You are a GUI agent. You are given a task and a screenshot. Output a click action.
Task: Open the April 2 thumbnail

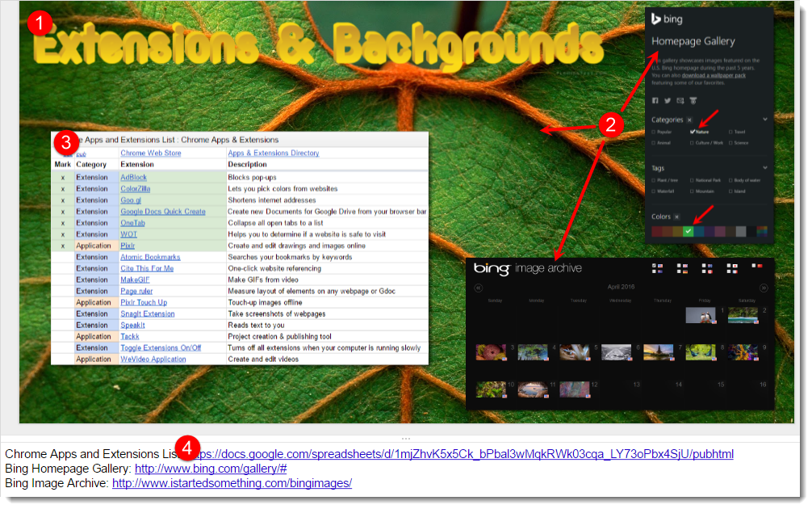tap(743, 315)
